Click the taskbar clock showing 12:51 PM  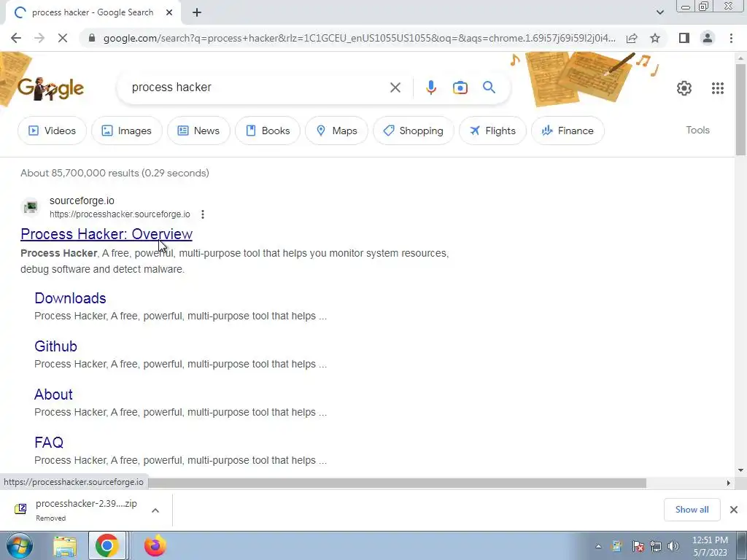click(x=710, y=546)
